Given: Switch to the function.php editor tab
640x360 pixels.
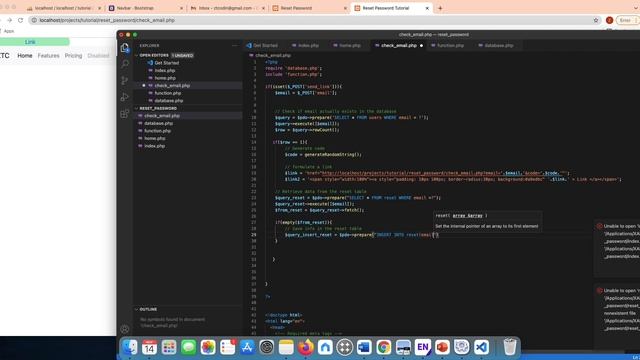Looking at the screenshot, I should (448, 46).
